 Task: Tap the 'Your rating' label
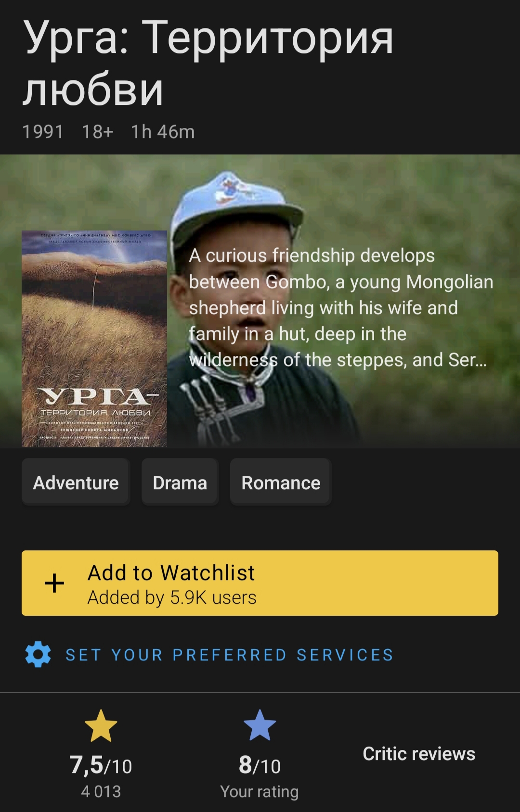260,792
